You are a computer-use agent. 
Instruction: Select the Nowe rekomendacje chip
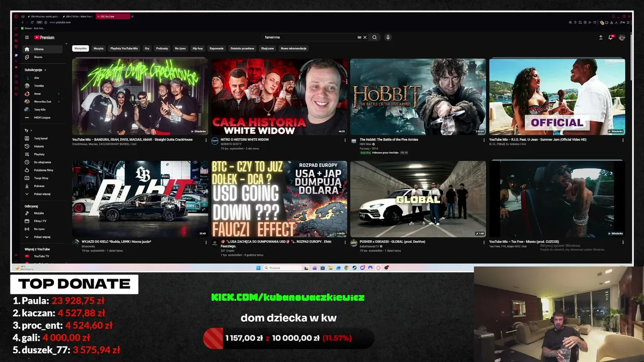tap(294, 49)
